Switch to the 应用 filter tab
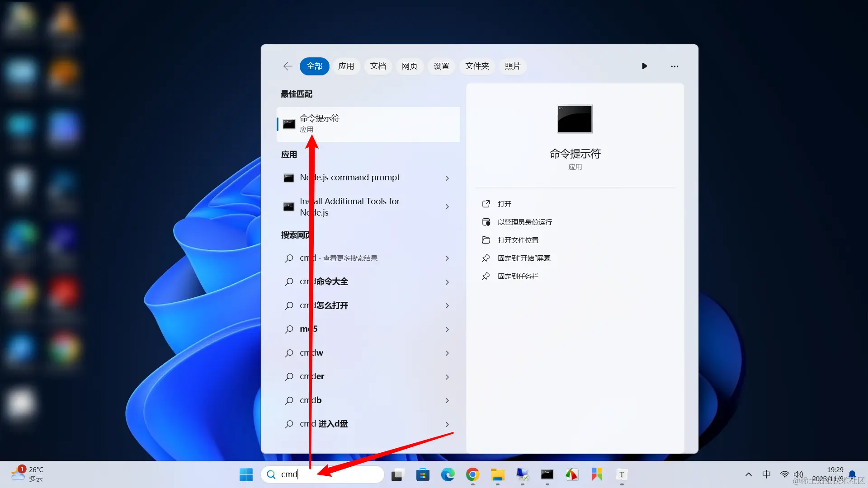The image size is (868, 488). pyautogui.click(x=346, y=66)
